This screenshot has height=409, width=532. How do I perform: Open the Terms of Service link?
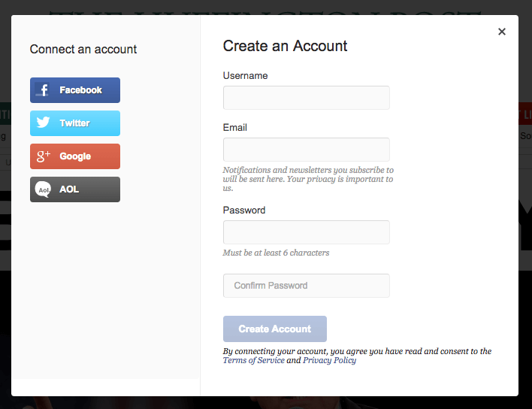click(253, 361)
